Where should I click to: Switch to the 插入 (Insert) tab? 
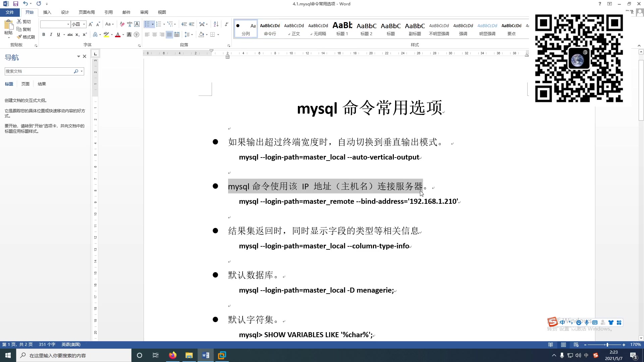pos(47,12)
